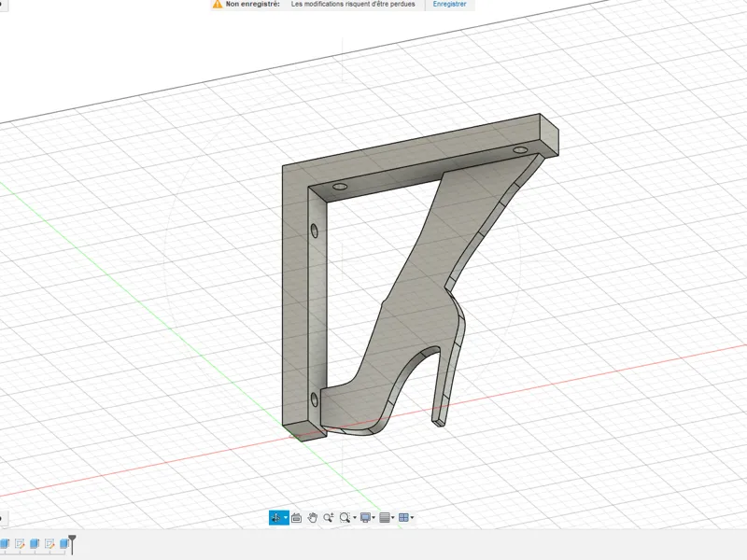Image resolution: width=747 pixels, height=560 pixels.
Task: Activate the Orbit navigation tool
Action: click(275, 518)
